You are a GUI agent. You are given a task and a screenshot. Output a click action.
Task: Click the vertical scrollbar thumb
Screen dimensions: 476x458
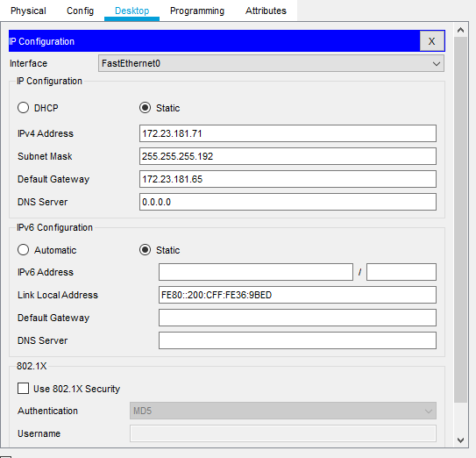tap(460, 219)
